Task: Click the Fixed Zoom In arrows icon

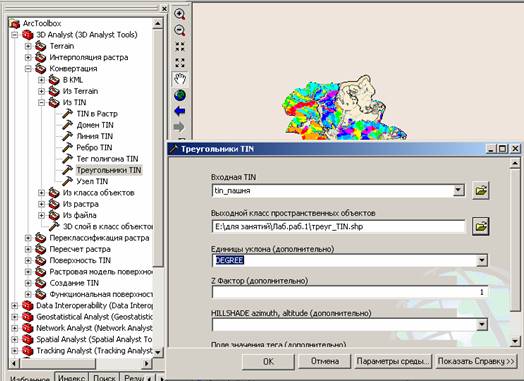Action: point(180,46)
